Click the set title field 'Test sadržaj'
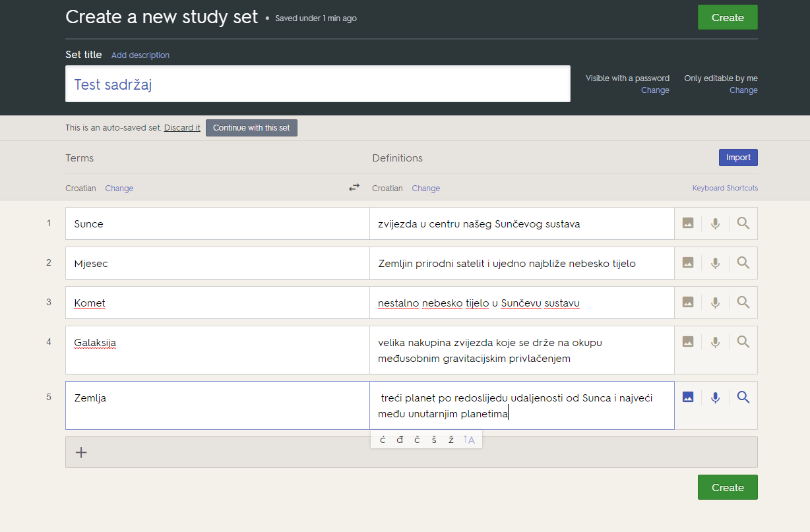Image resolution: width=810 pixels, height=532 pixels. [317, 84]
